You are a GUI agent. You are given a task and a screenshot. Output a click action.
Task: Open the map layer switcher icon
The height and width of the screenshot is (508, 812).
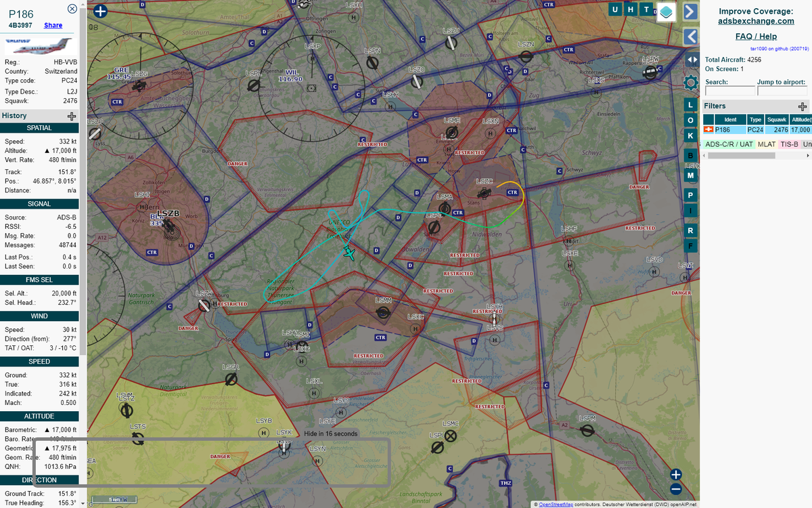click(x=667, y=12)
